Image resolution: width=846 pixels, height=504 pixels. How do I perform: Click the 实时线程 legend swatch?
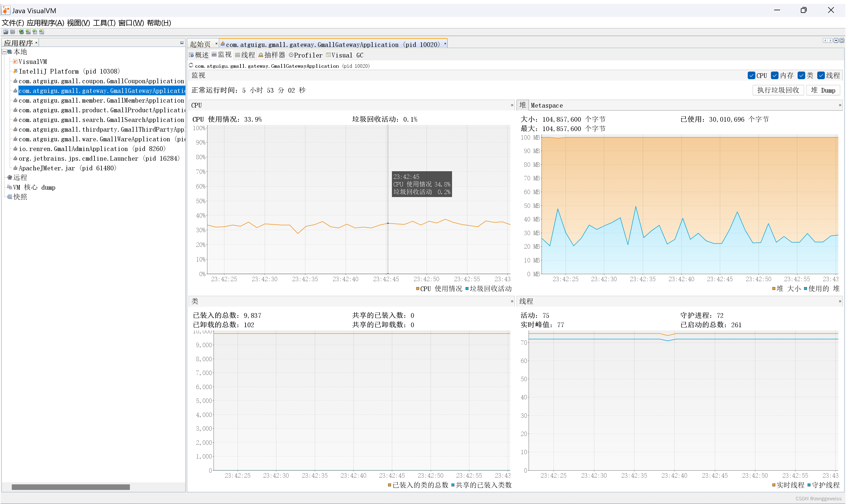774,485
